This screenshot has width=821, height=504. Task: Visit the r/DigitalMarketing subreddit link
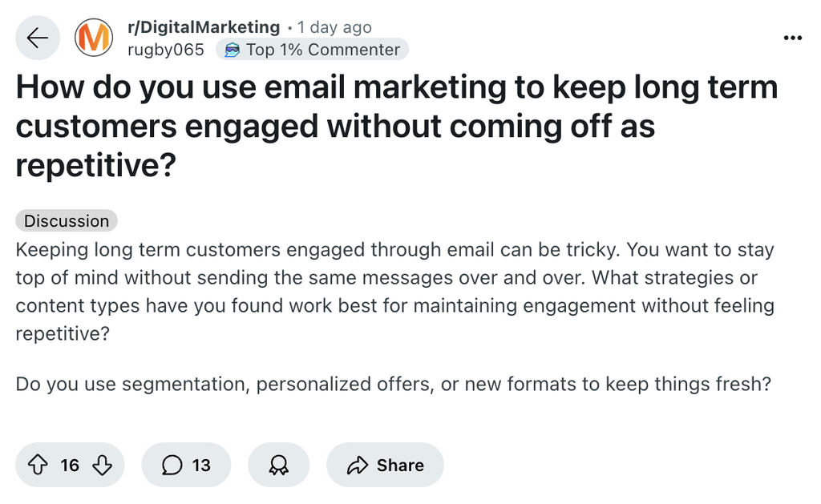point(204,27)
